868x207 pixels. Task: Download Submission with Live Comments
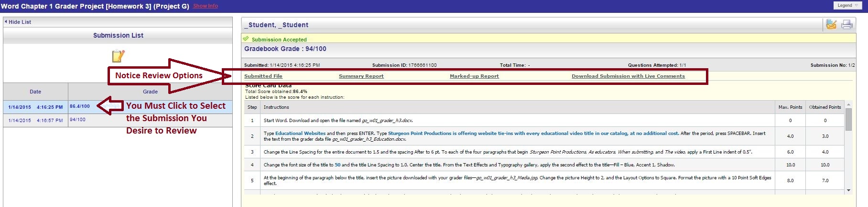(x=628, y=76)
